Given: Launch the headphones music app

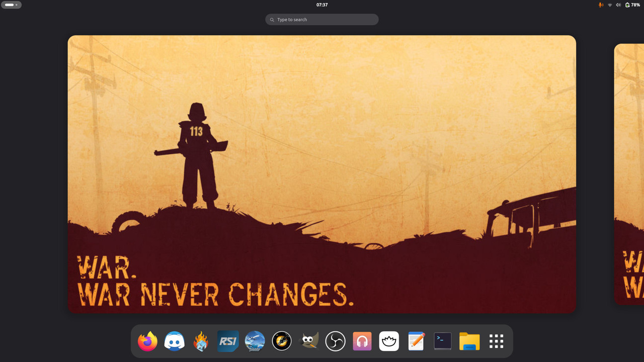Looking at the screenshot, I should (x=362, y=341).
